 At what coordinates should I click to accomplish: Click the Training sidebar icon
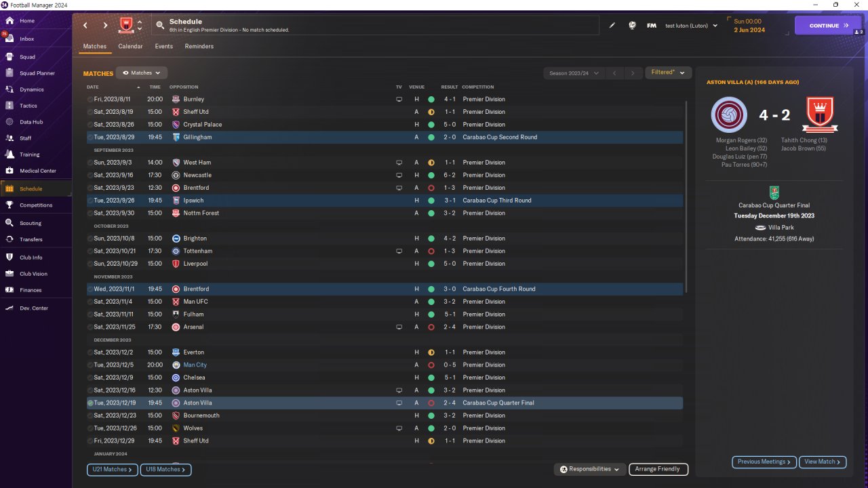point(9,155)
